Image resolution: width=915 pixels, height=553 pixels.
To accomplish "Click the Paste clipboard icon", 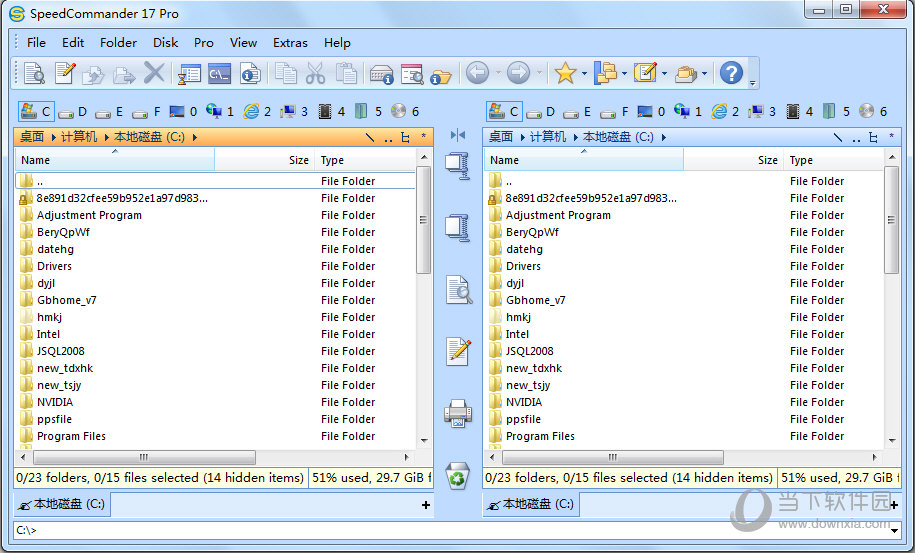I will point(346,74).
